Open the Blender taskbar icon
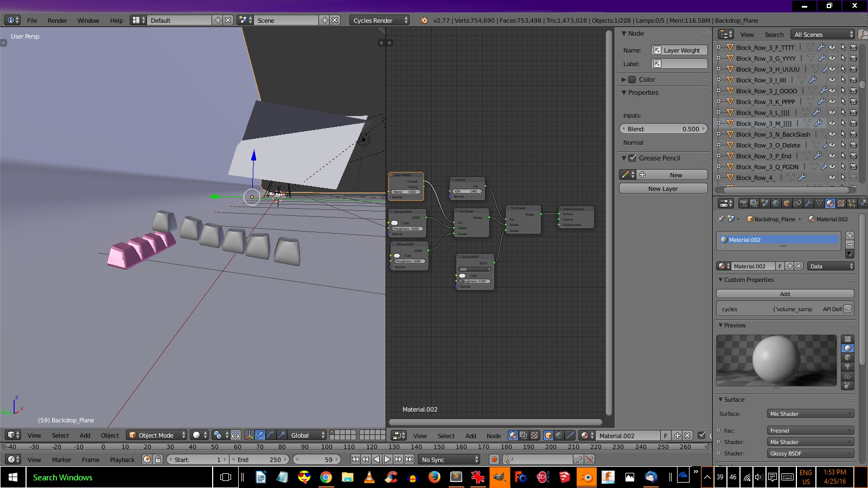868x488 pixels. click(586, 477)
